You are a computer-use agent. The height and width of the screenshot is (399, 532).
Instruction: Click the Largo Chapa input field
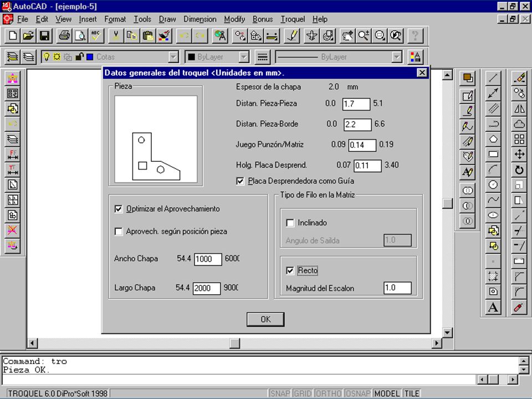point(207,288)
